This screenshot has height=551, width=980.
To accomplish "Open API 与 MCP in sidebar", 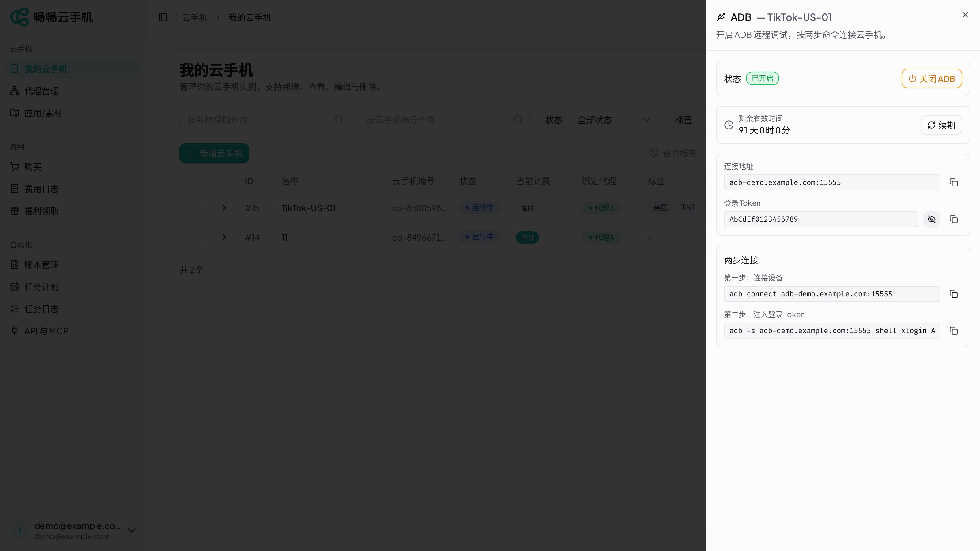I will 73,331.
